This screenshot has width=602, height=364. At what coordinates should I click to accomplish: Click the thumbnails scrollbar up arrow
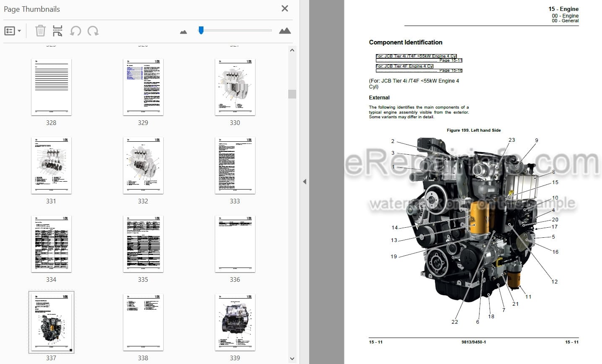[292, 50]
